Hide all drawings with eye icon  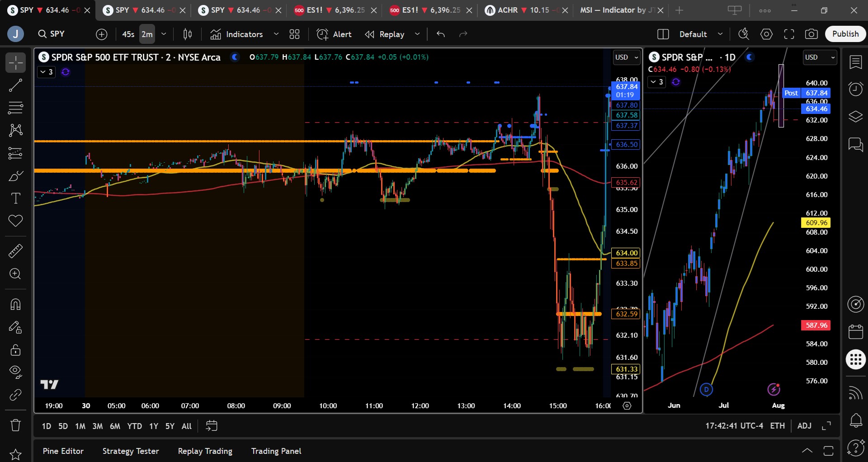(x=15, y=372)
